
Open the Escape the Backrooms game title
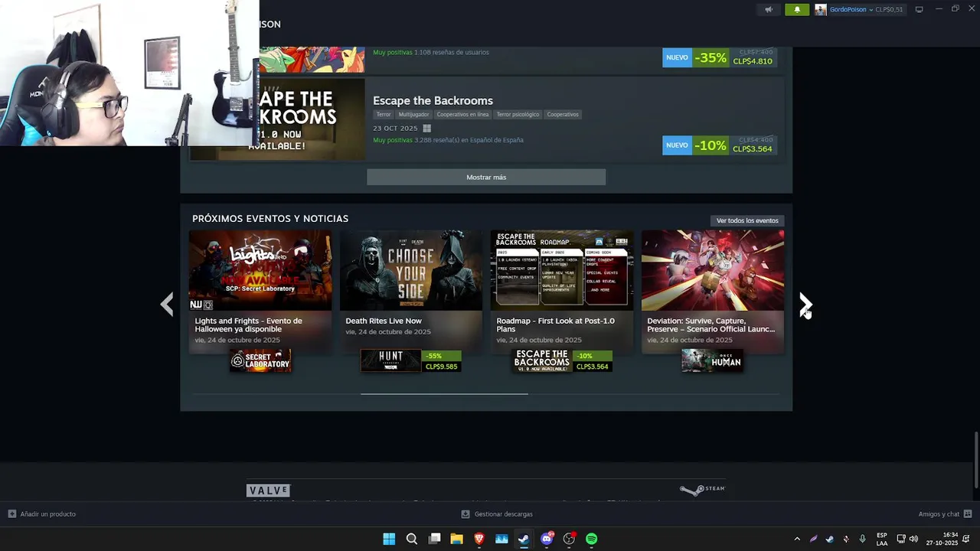433,100
